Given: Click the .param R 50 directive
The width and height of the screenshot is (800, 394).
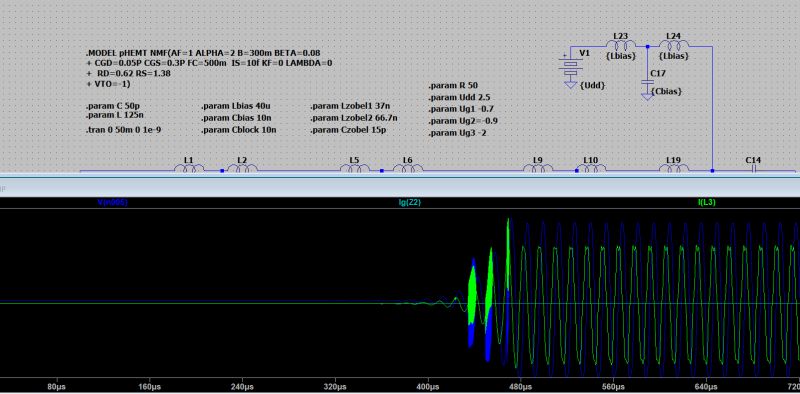Looking at the screenshot, I should point(454,85).
